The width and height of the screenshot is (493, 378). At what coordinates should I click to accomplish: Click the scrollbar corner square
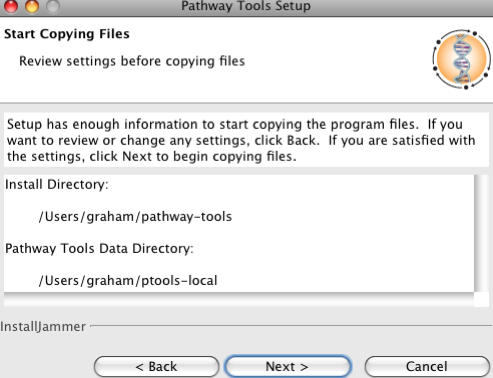coord(481,299)
